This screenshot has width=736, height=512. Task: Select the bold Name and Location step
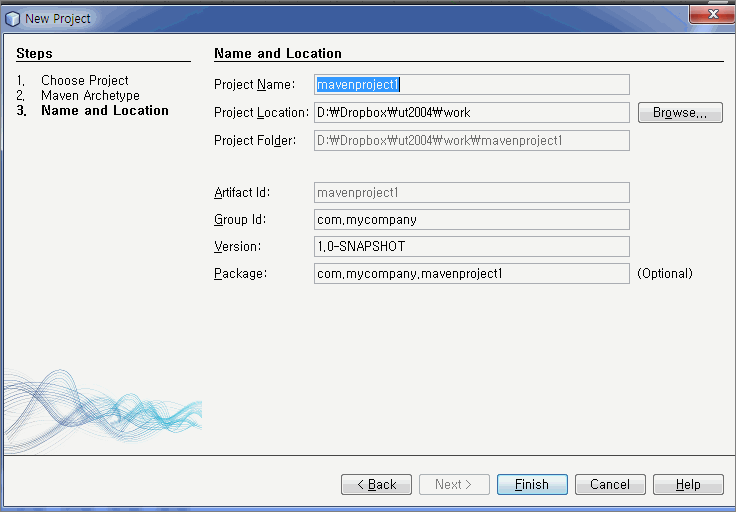point(105,110)
